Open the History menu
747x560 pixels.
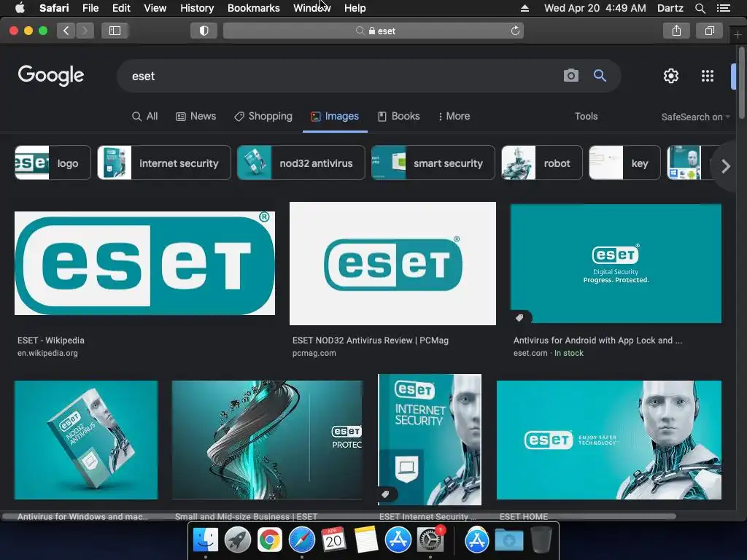pyautogui.click(x=197, y=8)
